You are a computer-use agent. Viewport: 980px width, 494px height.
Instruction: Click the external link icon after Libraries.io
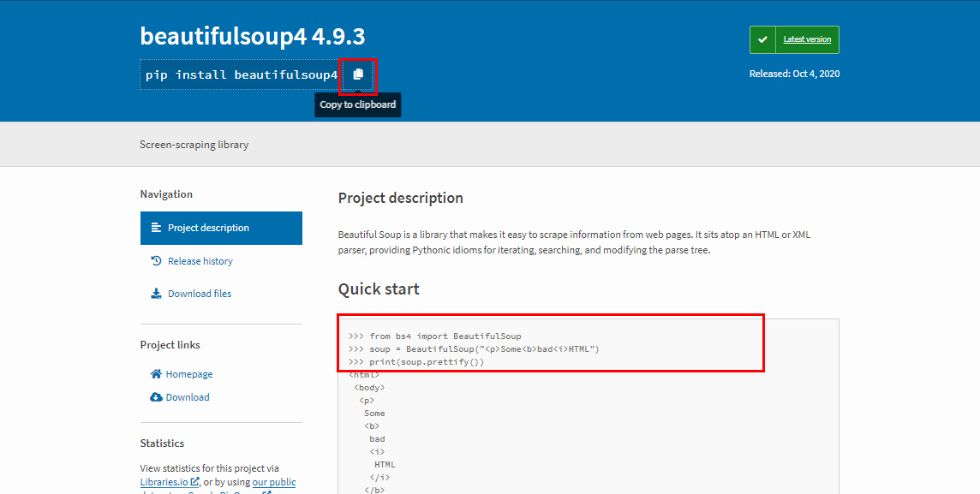pyautogui.click(x=195, y=481)
